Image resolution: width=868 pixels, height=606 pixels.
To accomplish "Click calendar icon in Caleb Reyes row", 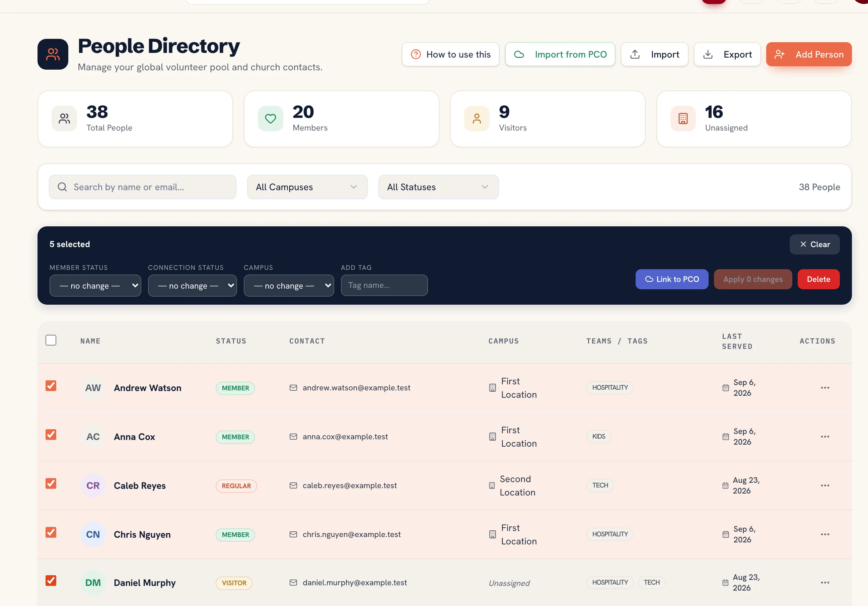I will pos(725,485).
